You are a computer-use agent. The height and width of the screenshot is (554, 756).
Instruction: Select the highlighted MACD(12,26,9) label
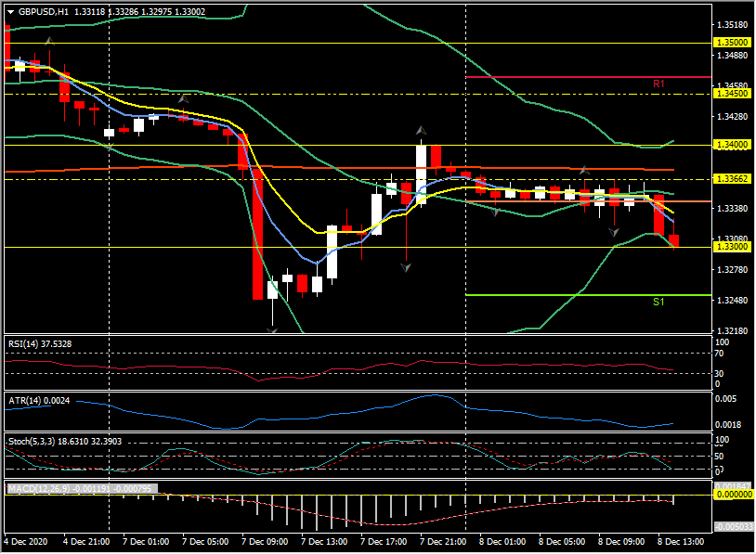tap(80, 488)
